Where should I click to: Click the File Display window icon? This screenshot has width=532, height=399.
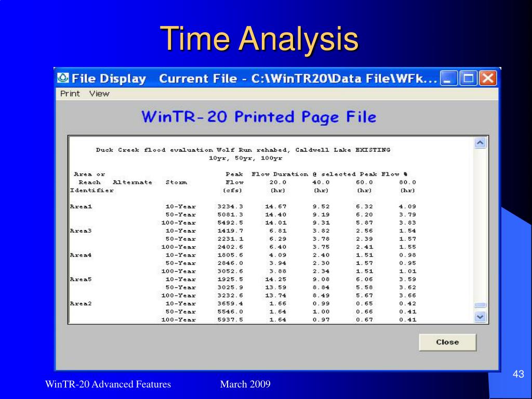coord(63,78)
